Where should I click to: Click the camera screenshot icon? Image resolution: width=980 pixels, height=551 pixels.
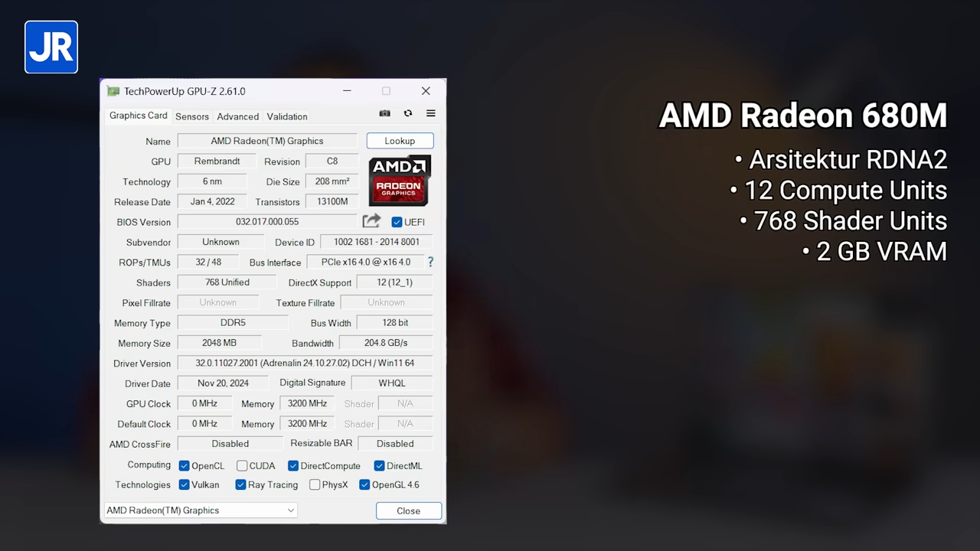click(x=384, y=113)
